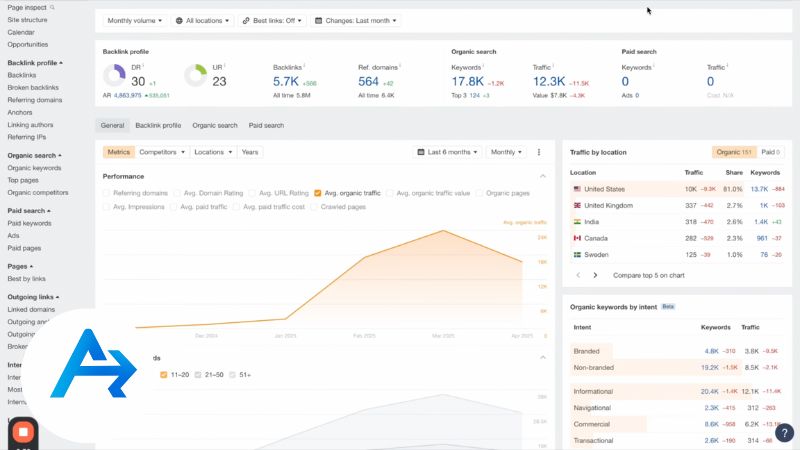Enable Avg. URL Rating checkbox
Screen dimensions: 800x450
252,193
